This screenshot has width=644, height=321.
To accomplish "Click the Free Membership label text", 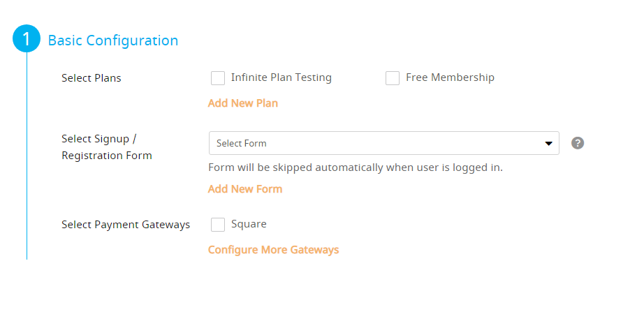I will pyautogui.click(x=450, y=77).
